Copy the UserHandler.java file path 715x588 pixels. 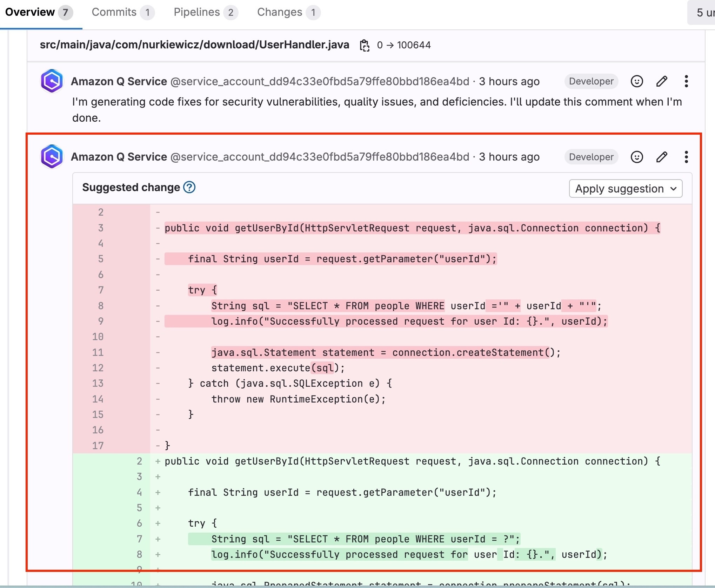click(x=365, y=45)
